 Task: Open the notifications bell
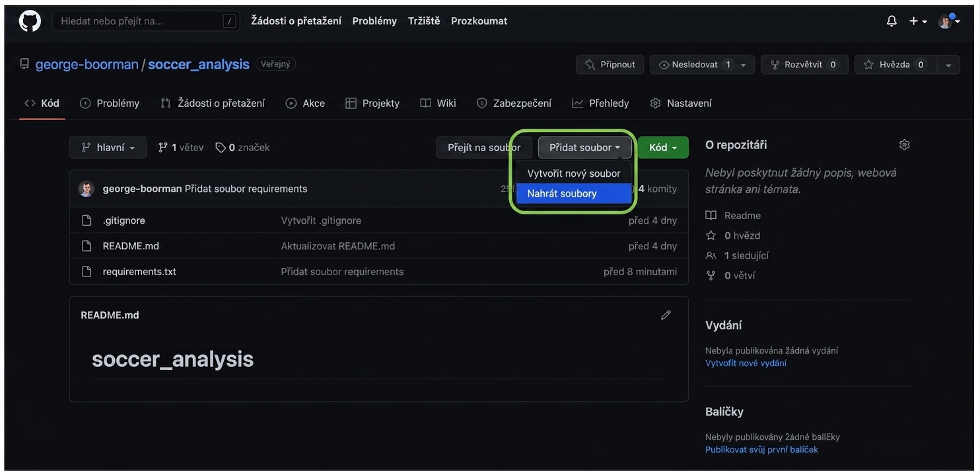(892, 21)
